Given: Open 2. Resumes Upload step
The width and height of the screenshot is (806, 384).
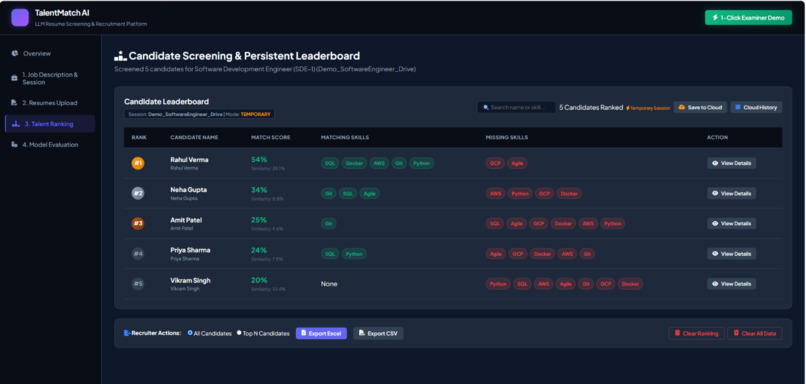Looking at the screenshot, I should pyautogui.click(x=50, y=103).
